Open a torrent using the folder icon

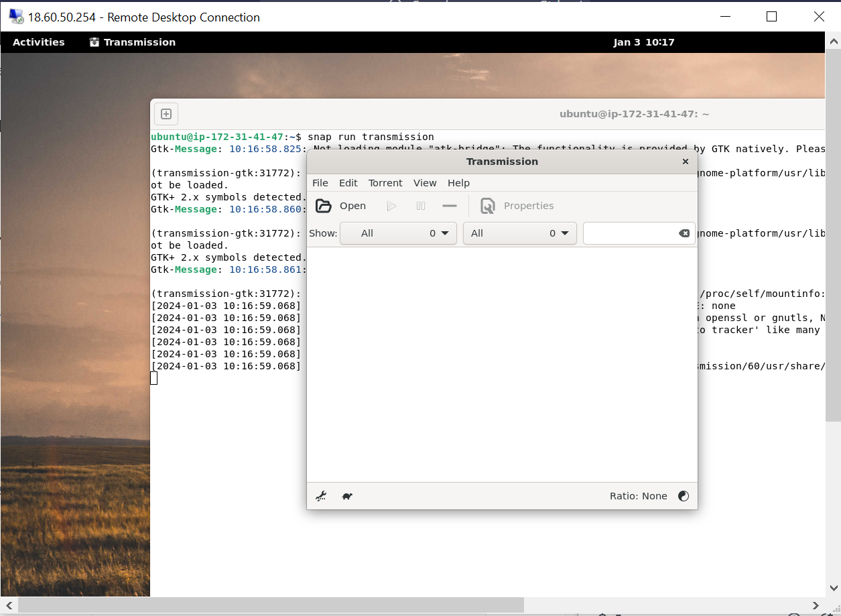pyautogui.click(x=323, y=206)
